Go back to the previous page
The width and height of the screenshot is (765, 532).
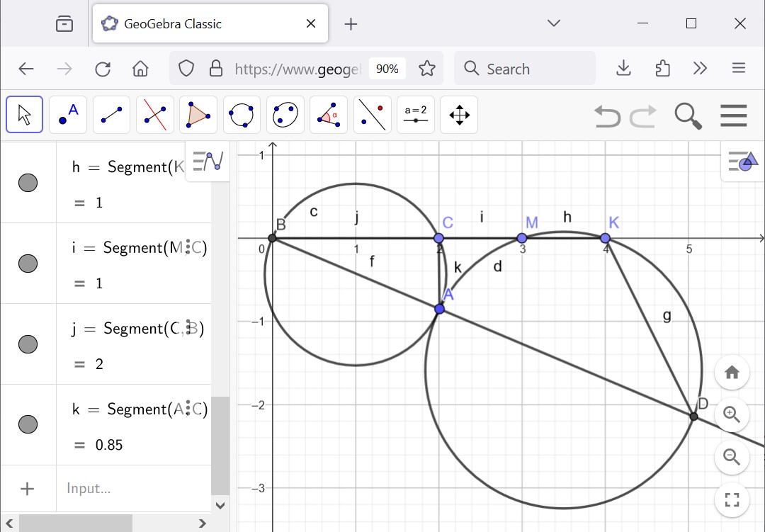coord(26,69)
